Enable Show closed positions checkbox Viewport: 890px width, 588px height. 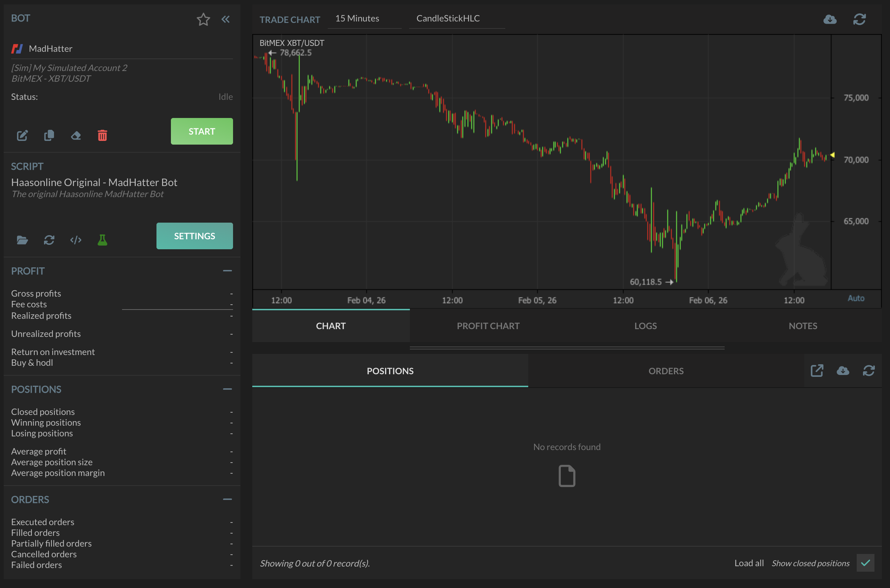[x=866, y=563]
